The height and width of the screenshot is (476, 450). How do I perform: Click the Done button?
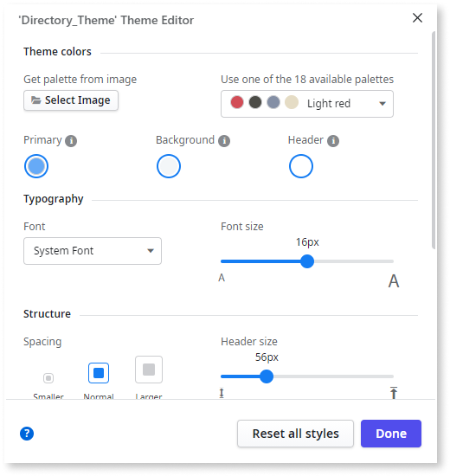(391, 434)
